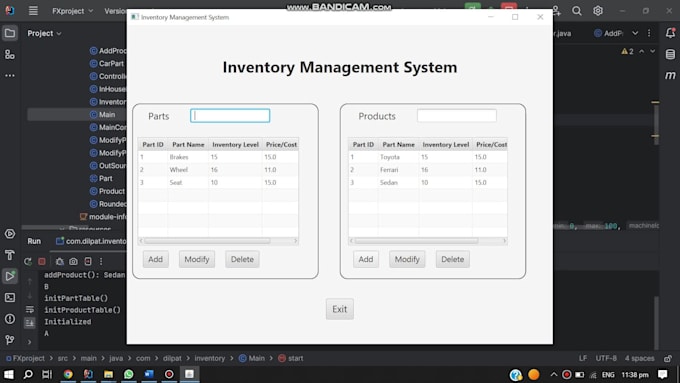
Task: Click Delete button under Parts table
Action: 242,259
